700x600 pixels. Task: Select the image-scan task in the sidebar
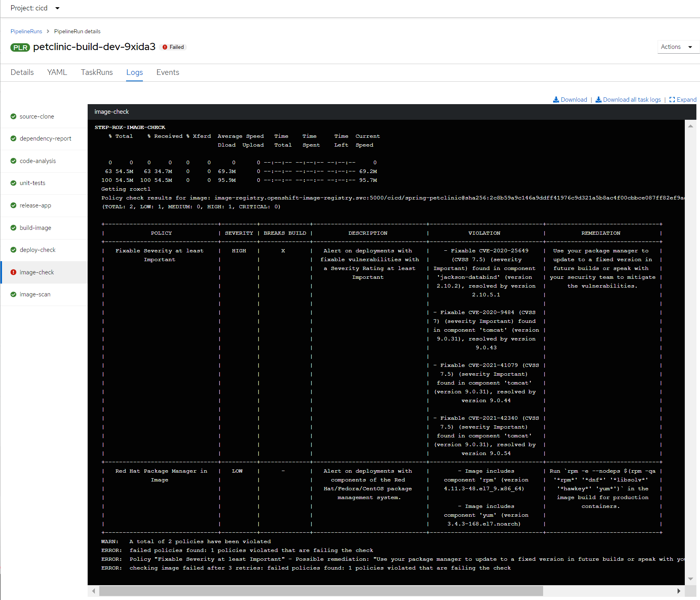[x=35, y=294]
